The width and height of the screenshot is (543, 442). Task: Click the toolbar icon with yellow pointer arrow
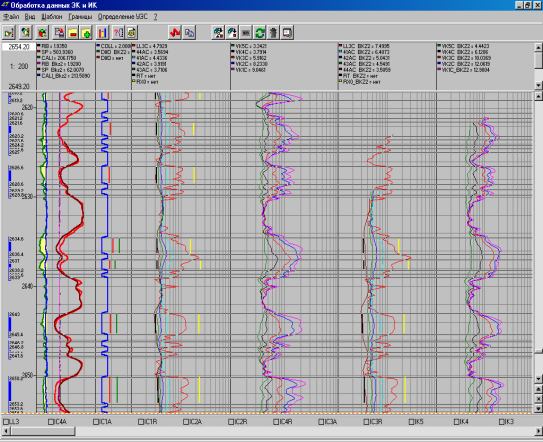[25, 33]
